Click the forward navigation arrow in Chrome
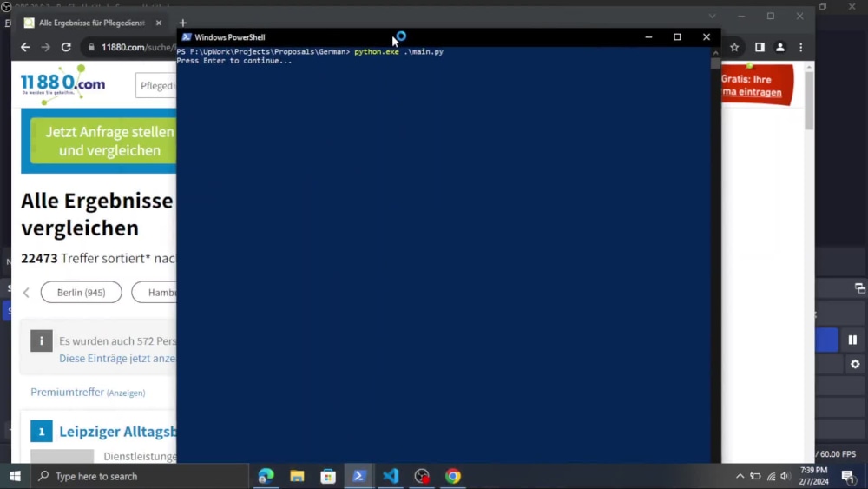868x489 pixels. tap(45, 47)
